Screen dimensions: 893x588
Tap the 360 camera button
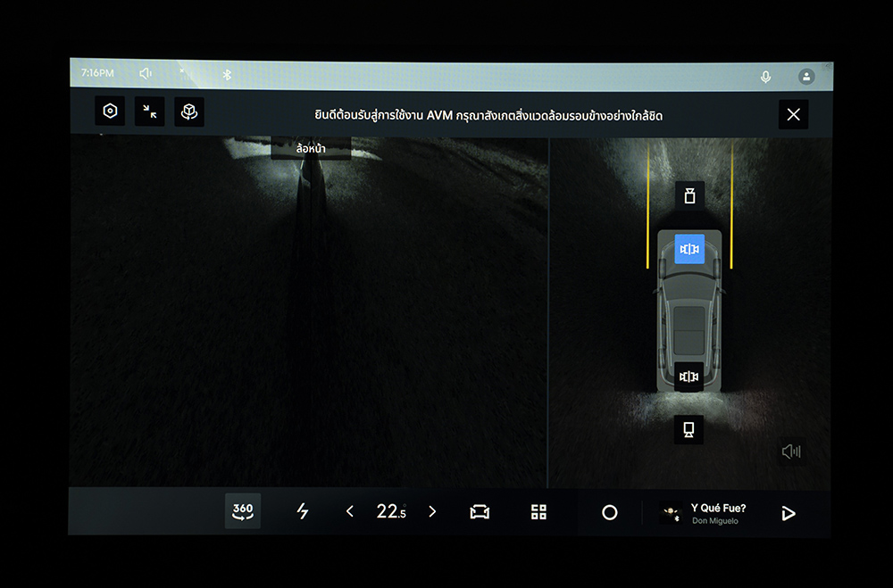(x=243, y=511)
